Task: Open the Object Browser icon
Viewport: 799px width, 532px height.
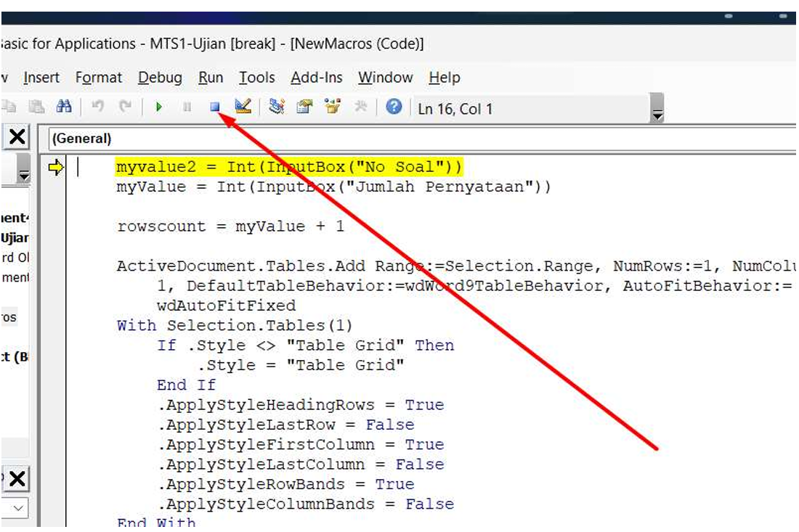Action: click(333, 107)
